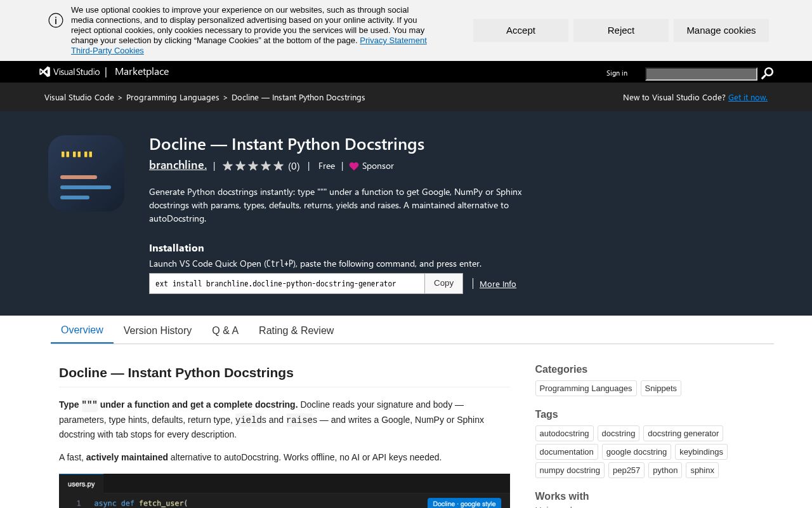This screenshot has width=812, height=508.
Task: Click the pep257 tag
Action: pos(626,471)
